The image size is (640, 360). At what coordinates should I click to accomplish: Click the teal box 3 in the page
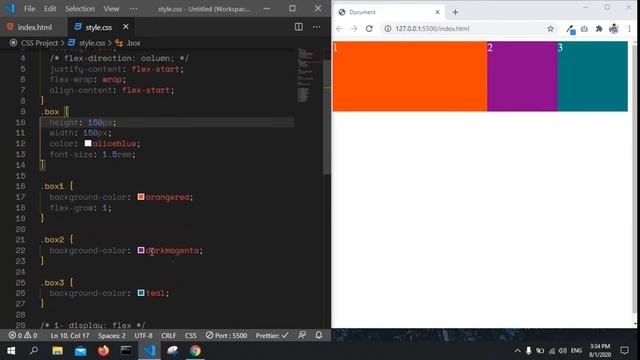tap(593, 76)
